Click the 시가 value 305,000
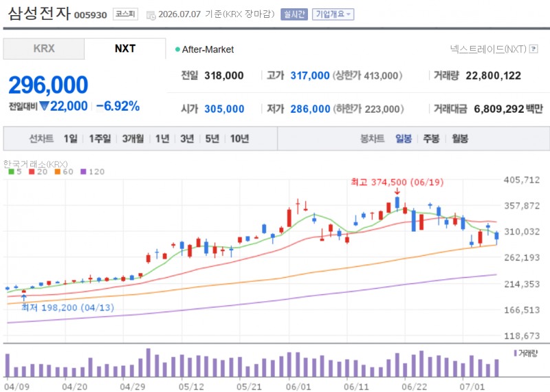 (224, 109)
